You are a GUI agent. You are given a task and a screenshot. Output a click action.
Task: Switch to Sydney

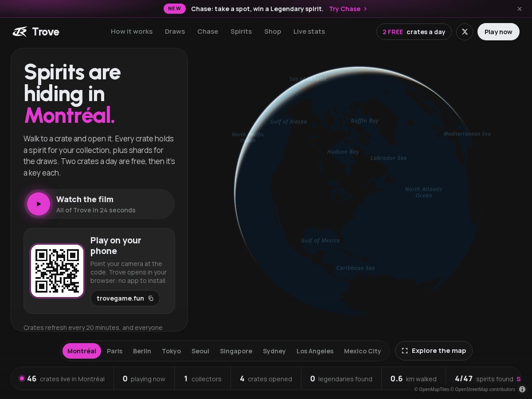tap(274, 351)
